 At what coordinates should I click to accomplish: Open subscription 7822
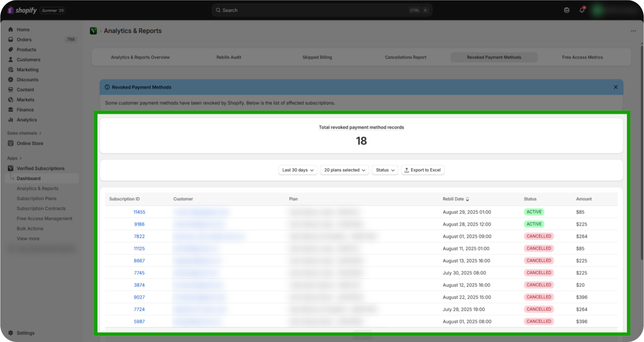(x=139, y=237)
